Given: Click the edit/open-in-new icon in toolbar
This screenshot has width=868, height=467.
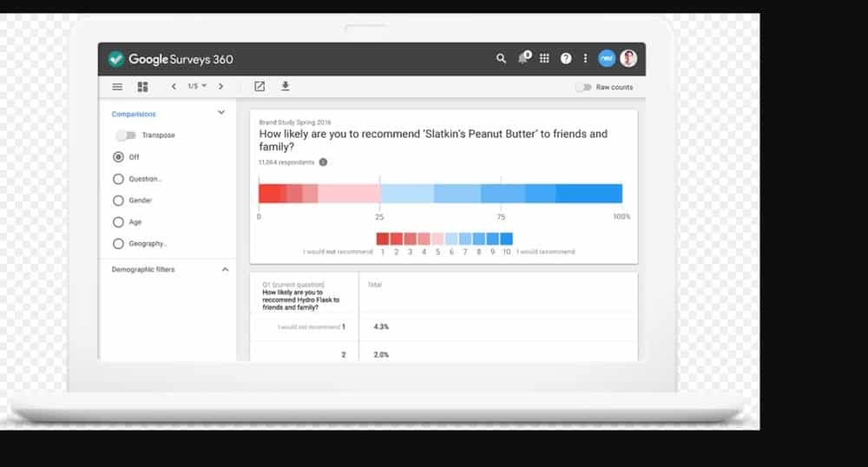Looking at the screenshot, I should (x=259, y=86).
